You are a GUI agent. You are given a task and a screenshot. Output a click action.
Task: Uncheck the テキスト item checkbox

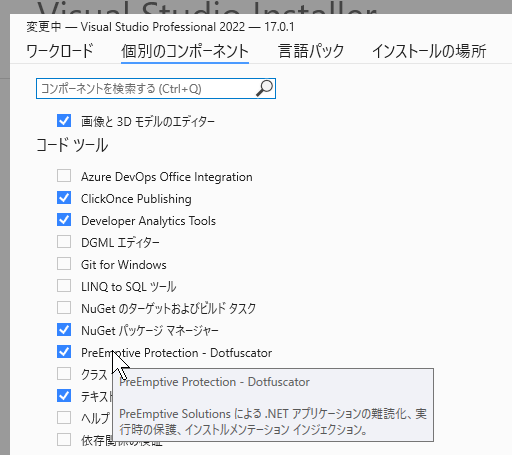(x=64, y=396)
